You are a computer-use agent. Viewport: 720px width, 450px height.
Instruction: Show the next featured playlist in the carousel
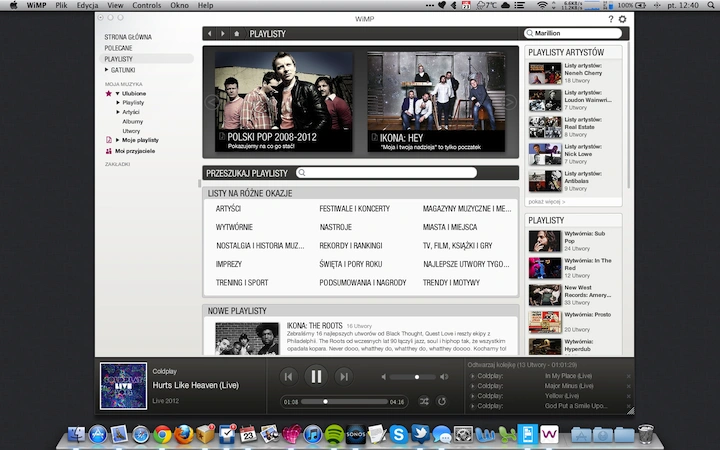click(x=510, y=102)
